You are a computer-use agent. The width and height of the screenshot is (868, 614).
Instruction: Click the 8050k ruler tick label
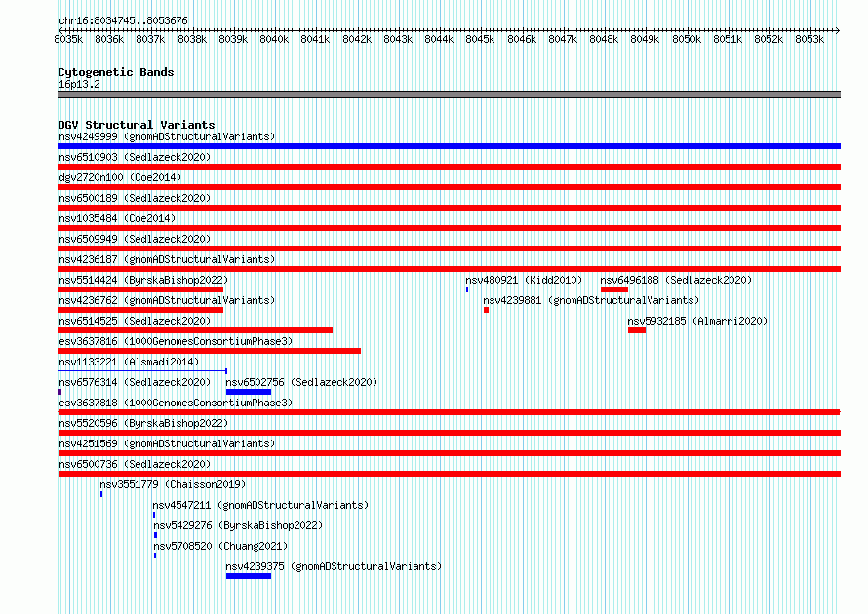click(x=687, y=39)
